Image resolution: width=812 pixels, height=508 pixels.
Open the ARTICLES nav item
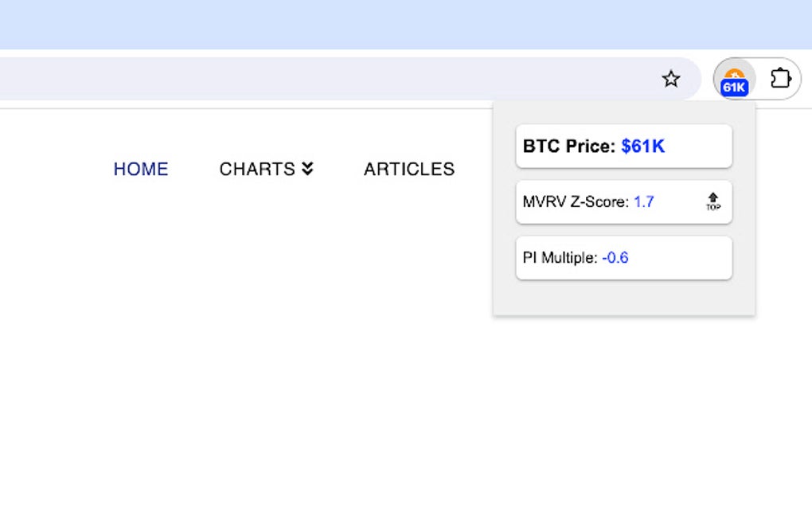pyautogui.click(x=409, y=169)
